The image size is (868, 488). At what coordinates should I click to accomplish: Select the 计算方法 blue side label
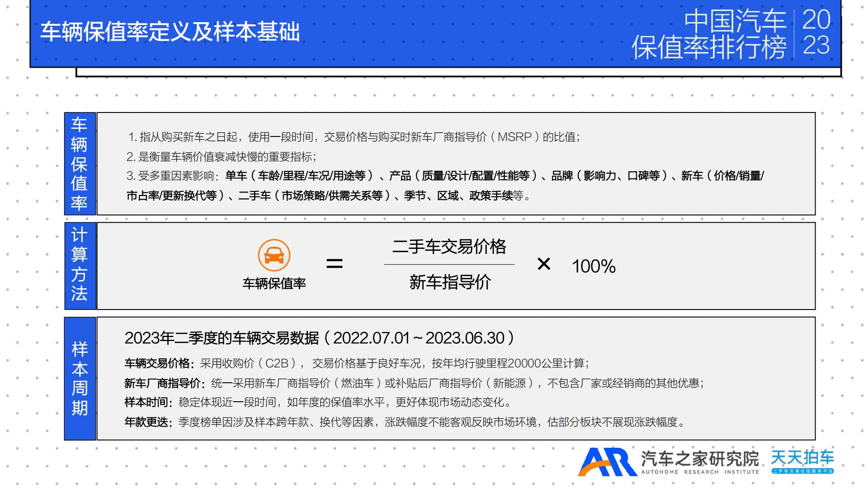point(80,265)
